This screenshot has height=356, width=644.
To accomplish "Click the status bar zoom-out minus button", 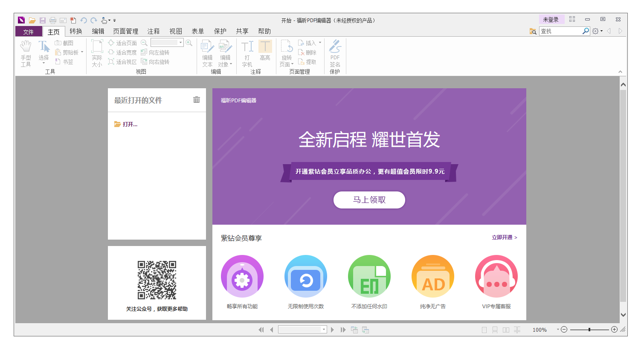I will 564,330.
